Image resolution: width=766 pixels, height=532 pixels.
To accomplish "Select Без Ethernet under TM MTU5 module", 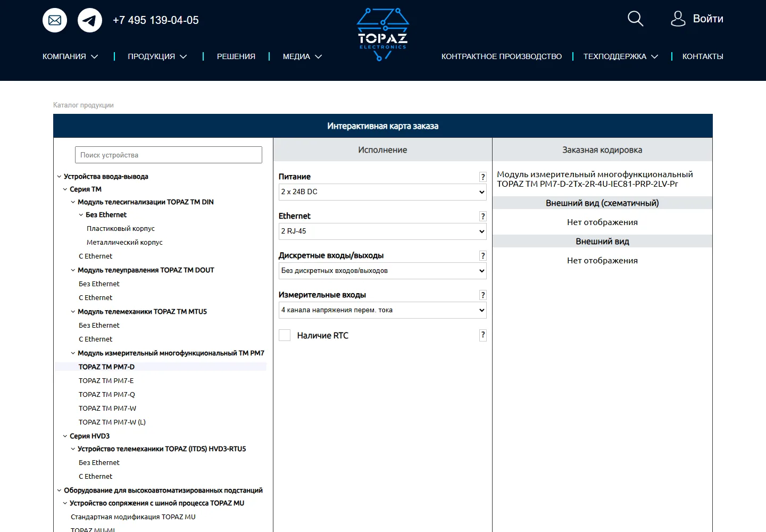I will pyautogui.click(x=99, y=326).
